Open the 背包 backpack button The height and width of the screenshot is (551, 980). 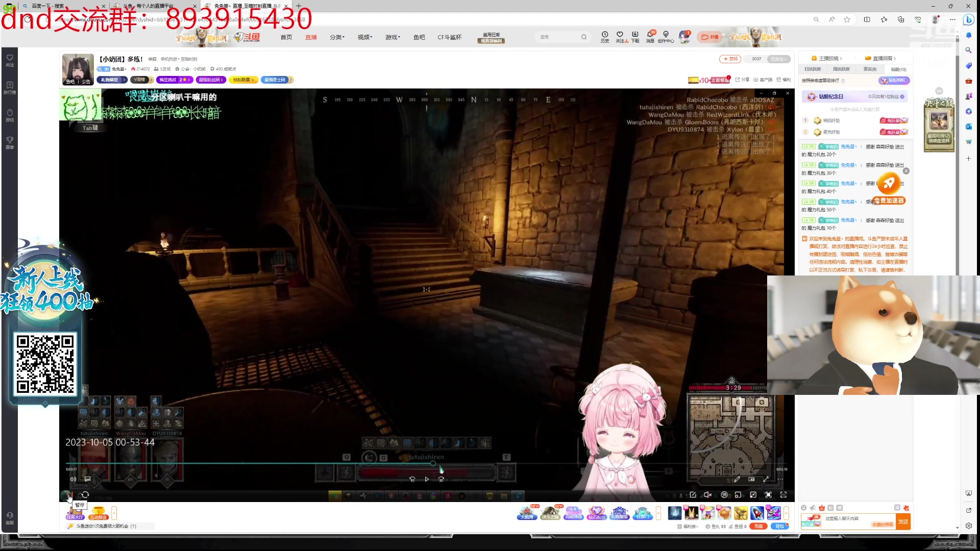click(779, 526)
